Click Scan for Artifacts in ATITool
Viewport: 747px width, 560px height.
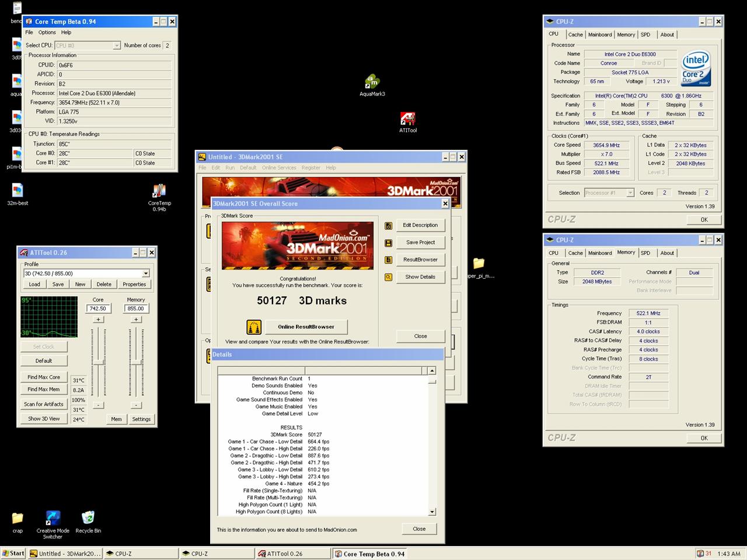[44, 404]
